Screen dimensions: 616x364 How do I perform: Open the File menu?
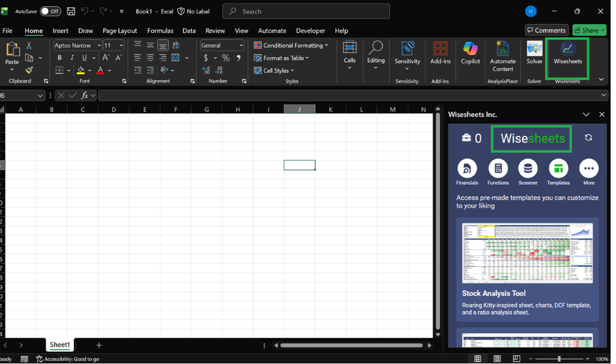click(7, 31)
